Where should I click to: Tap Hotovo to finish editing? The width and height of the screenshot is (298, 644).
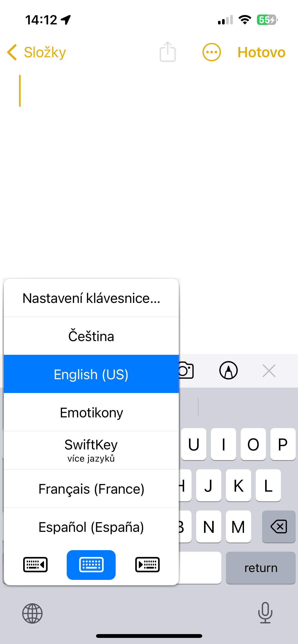click(261, 52)
